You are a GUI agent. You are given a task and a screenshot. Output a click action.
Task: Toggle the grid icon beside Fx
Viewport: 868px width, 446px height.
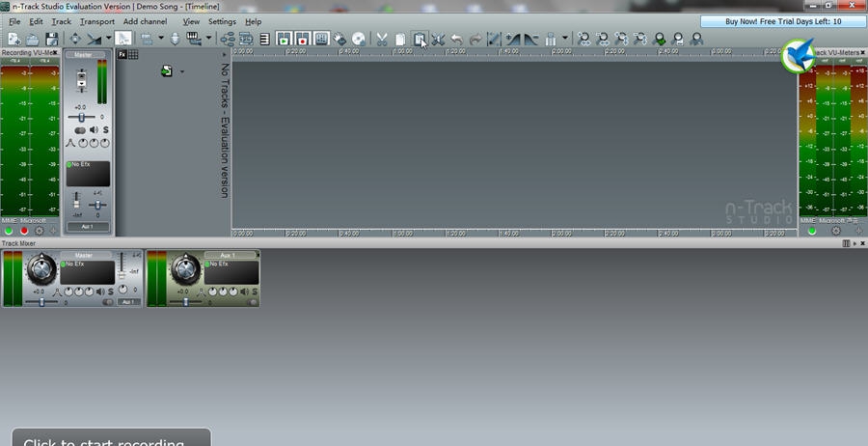click(x=133, y=54)
